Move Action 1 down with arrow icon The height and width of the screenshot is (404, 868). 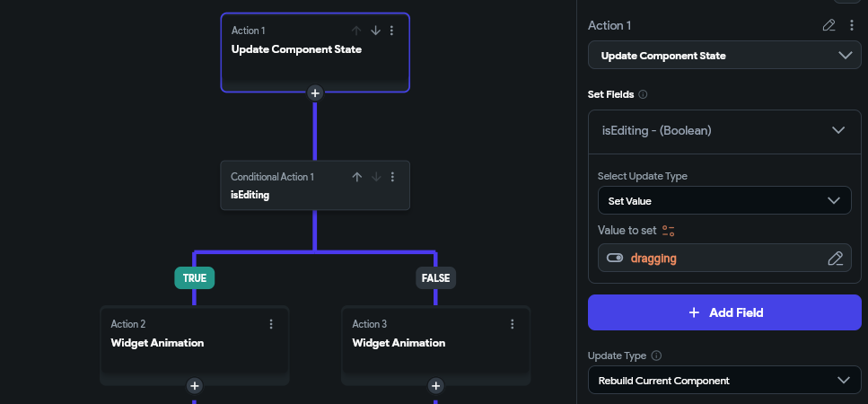tap(375, 31)
